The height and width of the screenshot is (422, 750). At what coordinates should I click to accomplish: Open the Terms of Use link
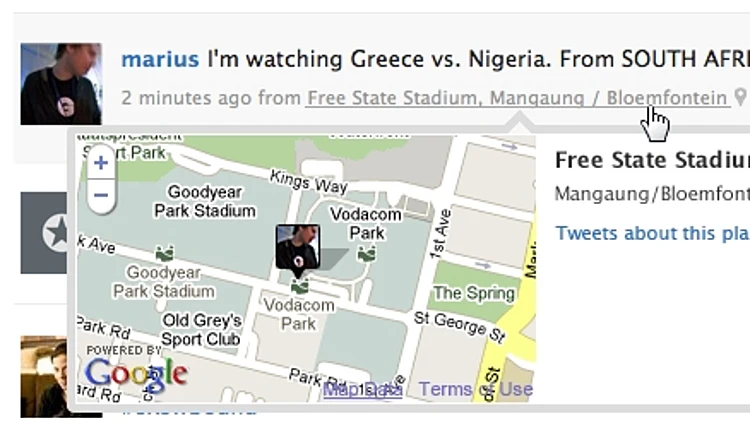pos(475,389)
